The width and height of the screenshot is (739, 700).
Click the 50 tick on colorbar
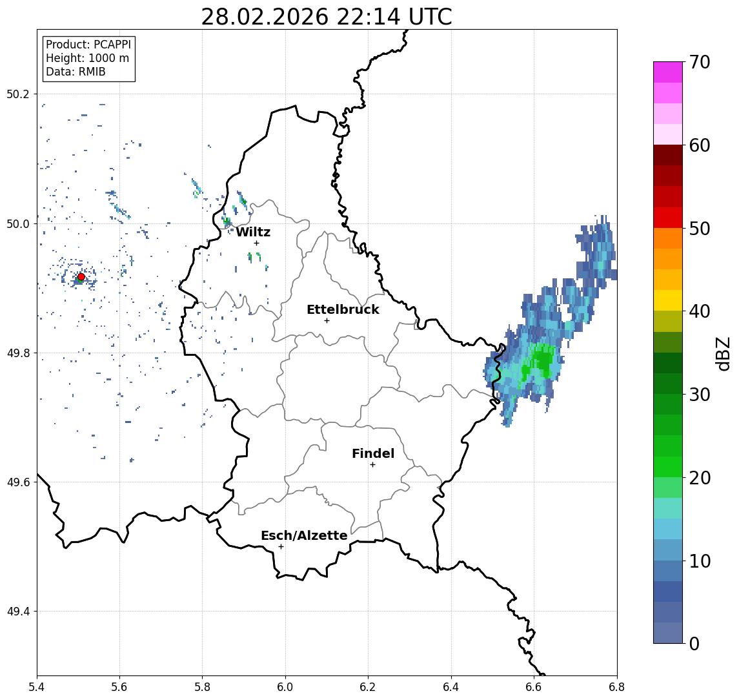coord(700,229)
